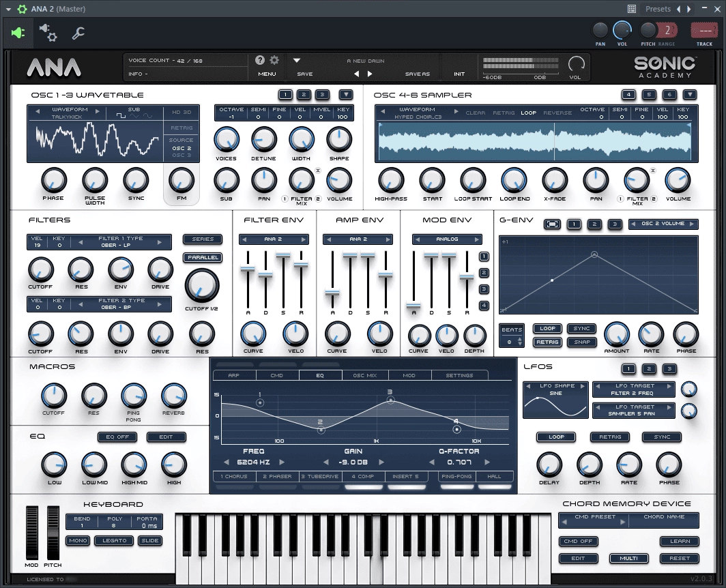Image resolution: width=726 pixels, height=588 pixels.
Task: Decrease EQ FREQ with the left arrow
Action: pos(227,462)
